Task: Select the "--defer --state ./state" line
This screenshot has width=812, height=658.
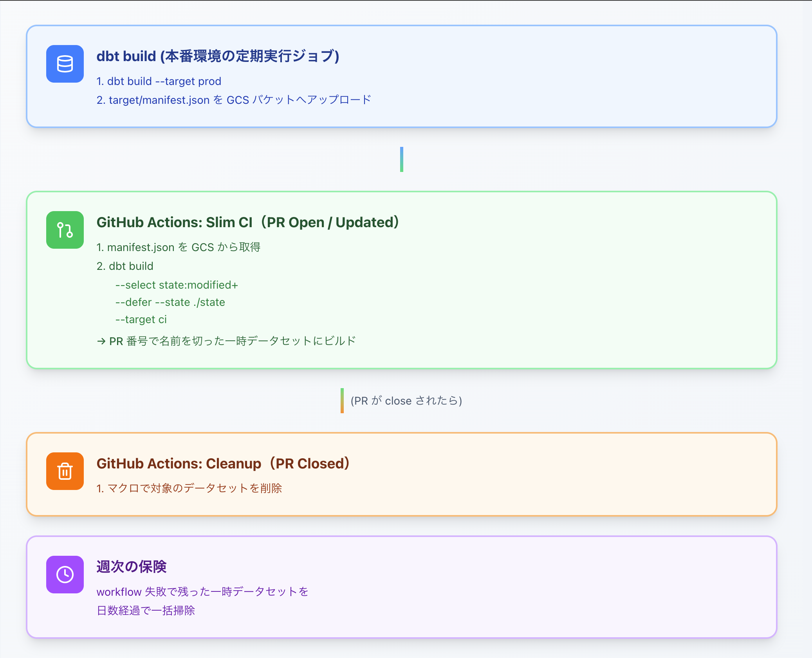Action: tap(170, 302)
